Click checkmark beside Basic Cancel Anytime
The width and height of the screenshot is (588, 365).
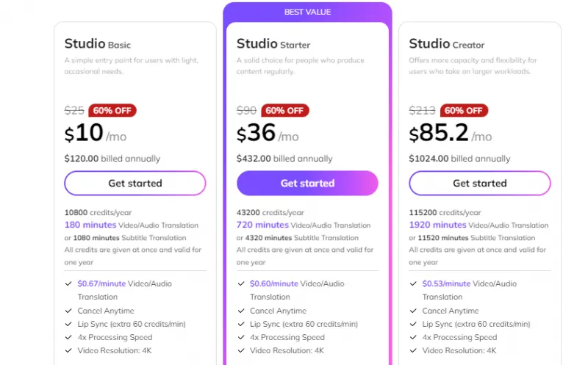click(x=68, y=311)
